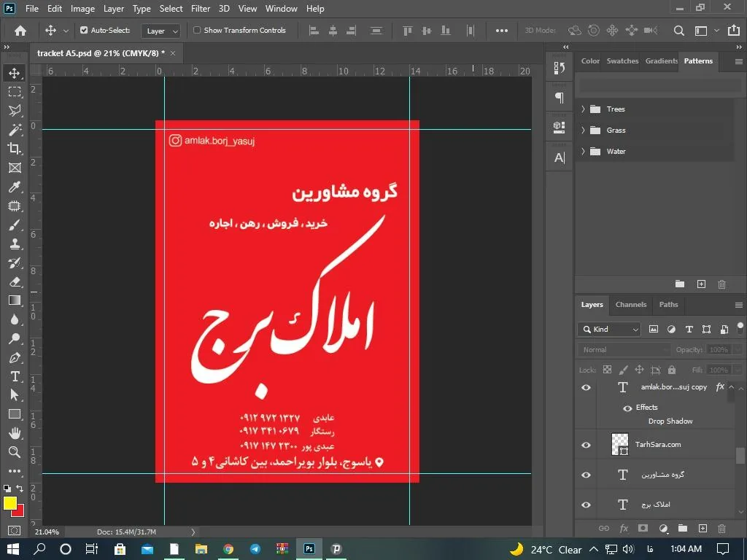Image resolution: width=747 pixels, height=560 pixels.
Task: Select the Frame tool
Action: (15, 168)
